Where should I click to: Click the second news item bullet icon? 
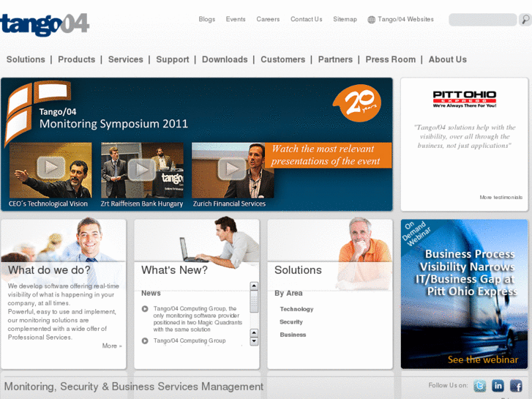[145, 340]
